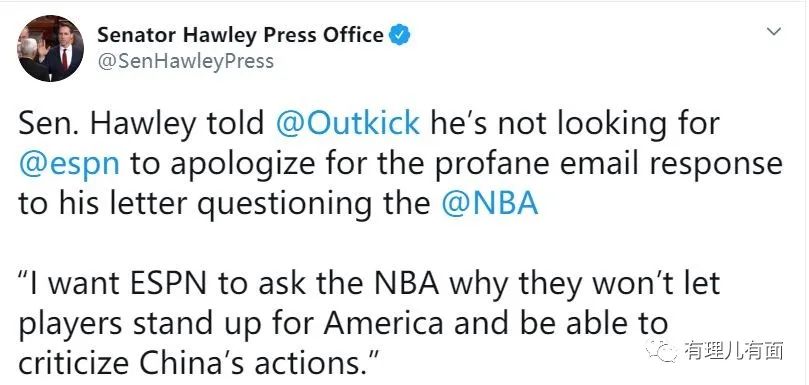Select the words "Sen. Hawley told"

pyautogui.click(x=141, y=124)
